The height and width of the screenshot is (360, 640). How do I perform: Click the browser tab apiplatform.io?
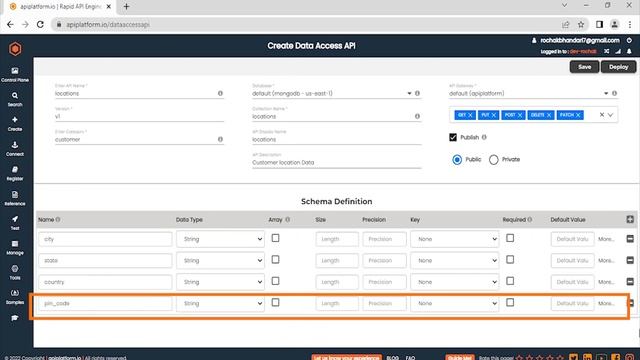[x=60, y=7]
